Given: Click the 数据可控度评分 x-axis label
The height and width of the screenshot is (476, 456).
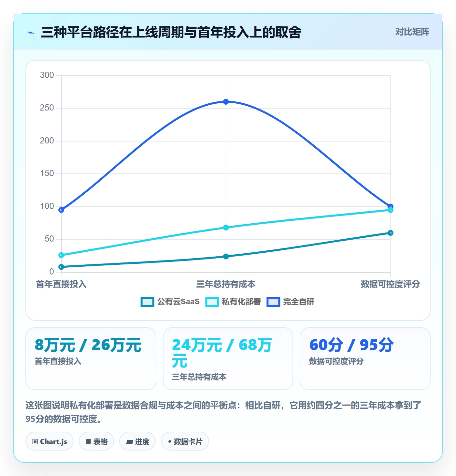Looking at the screenshot, I should tap(390, 284).
